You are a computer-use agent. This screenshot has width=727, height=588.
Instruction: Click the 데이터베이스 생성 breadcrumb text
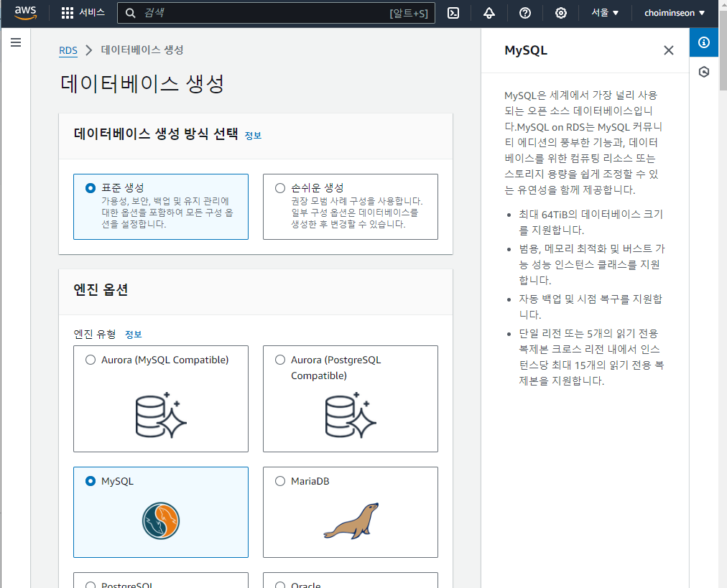pos(142,50)
